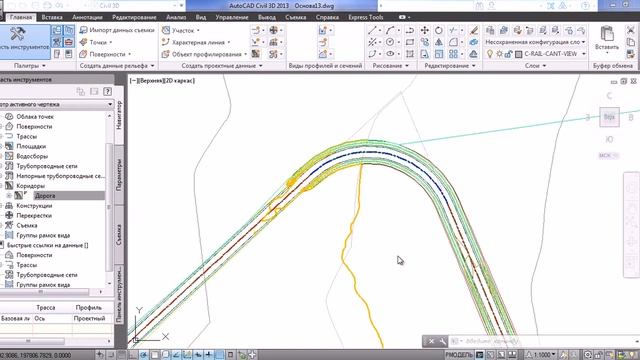Expand Создать данные рельефа panel
The image size is (640, 360).
pyautogui.click(x=117, y=66)
